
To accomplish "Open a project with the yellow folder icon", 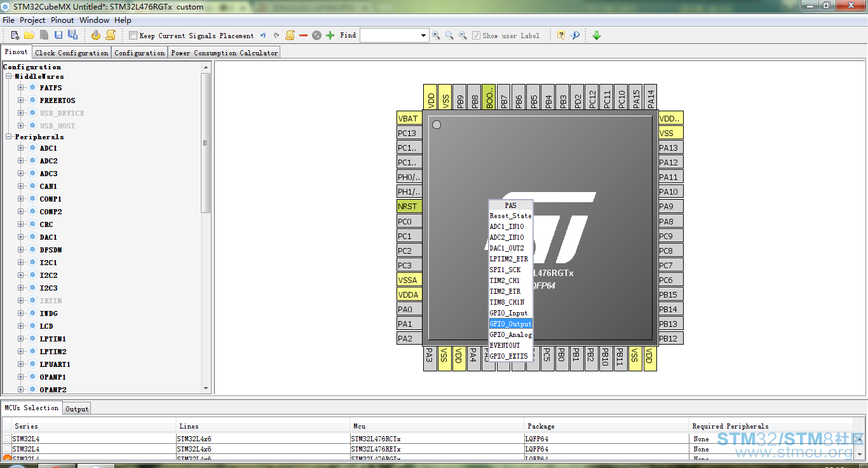I will [x=29, y=36].
